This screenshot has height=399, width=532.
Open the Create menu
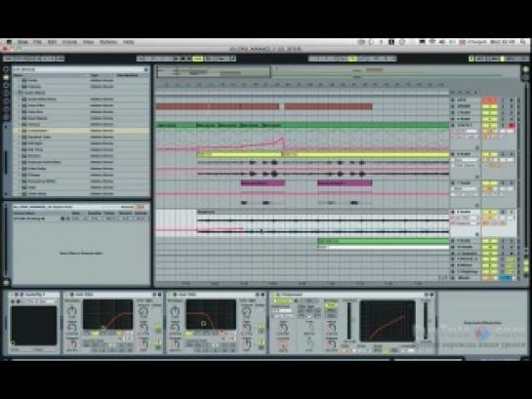click(x=69, y=42)
